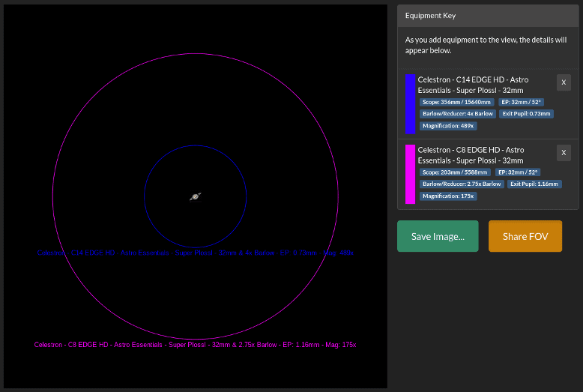Click the 'Barlow/Reducer: 2.75x Barlow' tag
This screenshot has width=583, height=392.
point(462,184)
